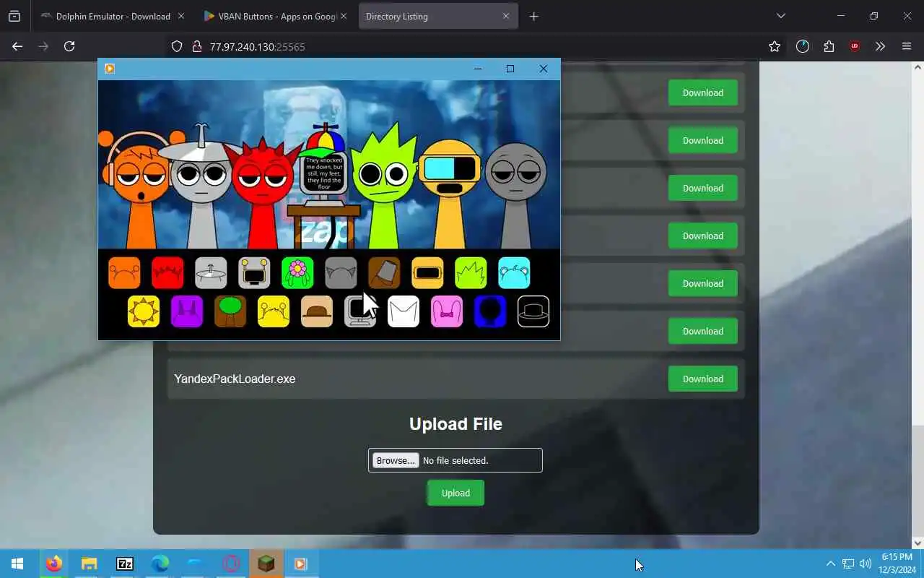Show hidden system tray icons
The height and width of the screenshot is (578, 924).
pyautogui.click(x=830, y=564)
